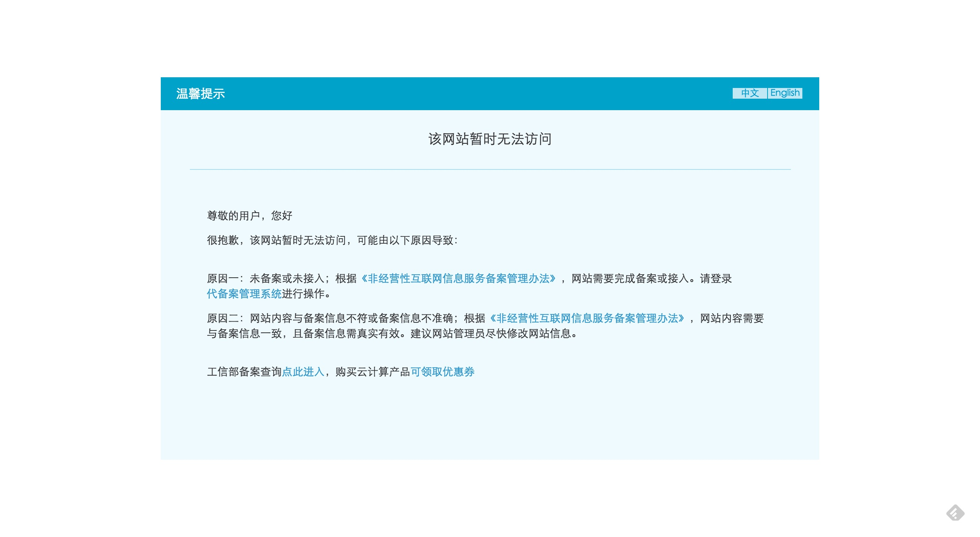
Task: Switch page language to English
Action: 785,93
